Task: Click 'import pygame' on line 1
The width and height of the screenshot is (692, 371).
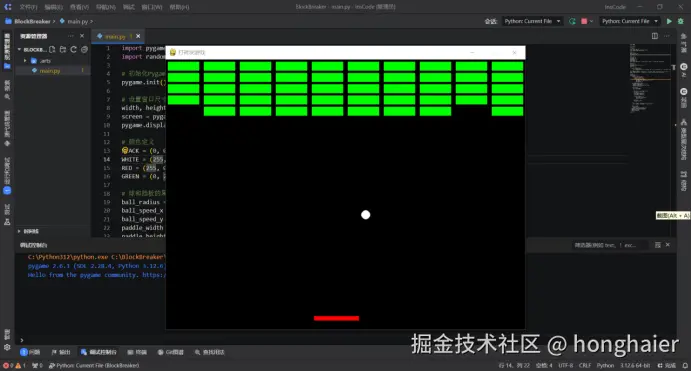Action: coord(143,48)
